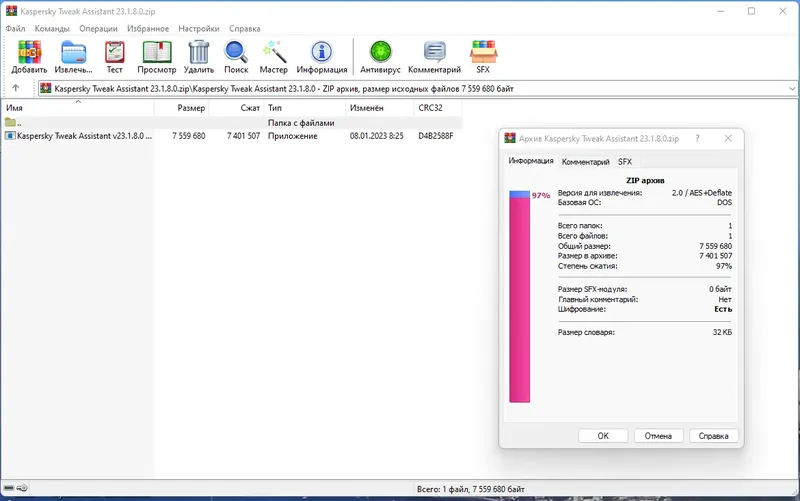Open the Просмотр (View) book icon
This screenshot has height=501, width=800.
tap(157, 52)
